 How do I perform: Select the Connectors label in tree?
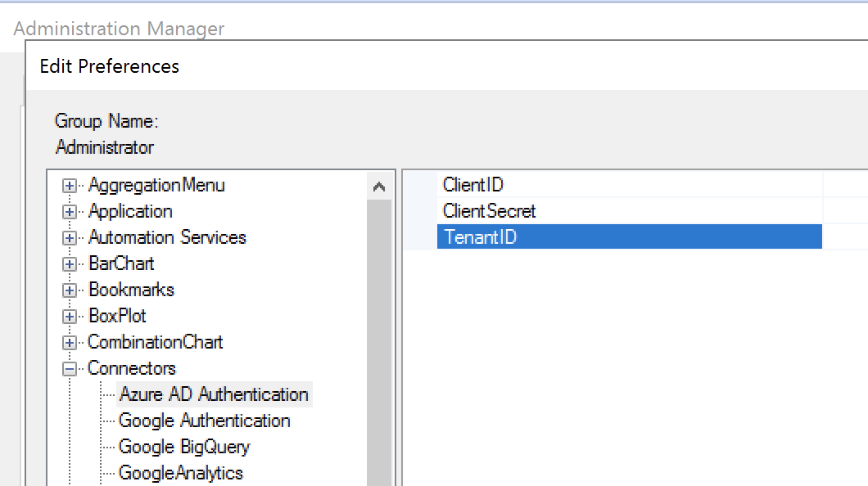(132, 368)
